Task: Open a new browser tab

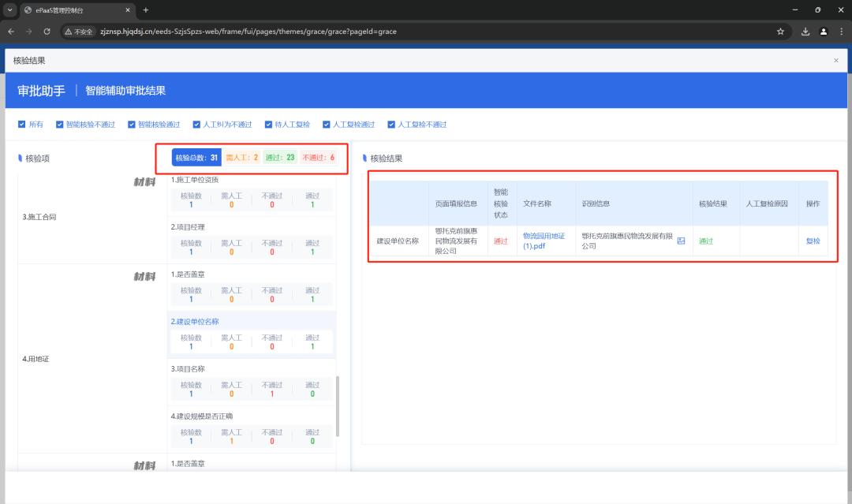Action: (x=146, y=9)
